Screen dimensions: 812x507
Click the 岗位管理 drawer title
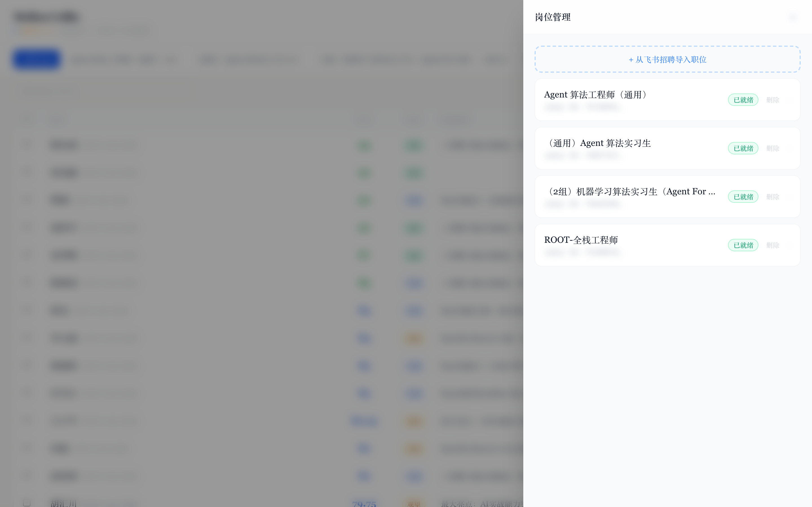tap(552, 17)
